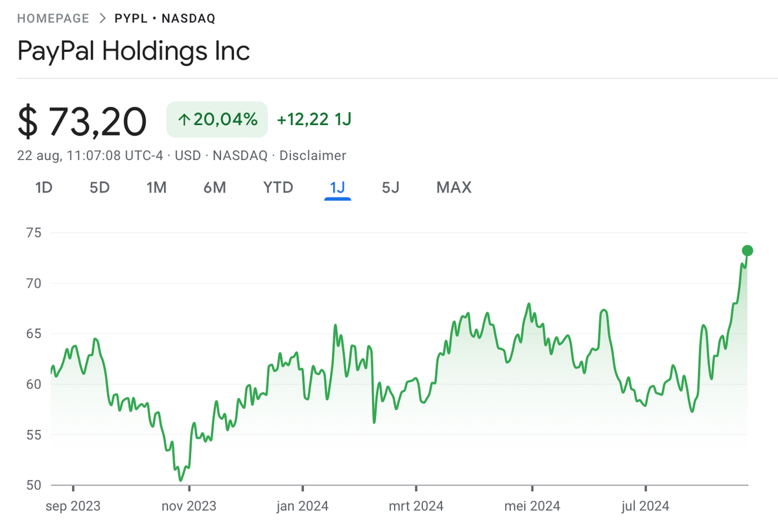Open the HOMEPAGE breadcrumb link

53,18
